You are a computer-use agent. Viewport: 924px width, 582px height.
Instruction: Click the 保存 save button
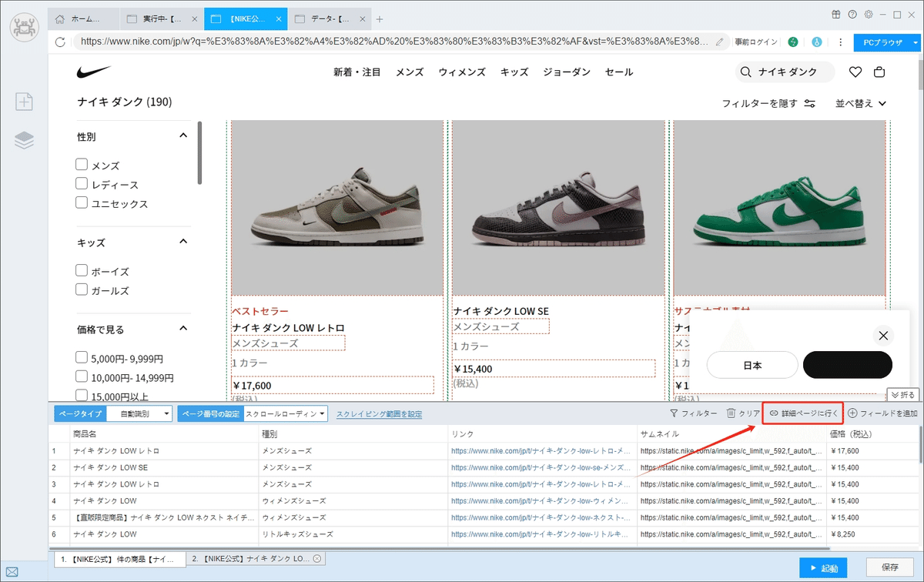(x=889, y=568)
